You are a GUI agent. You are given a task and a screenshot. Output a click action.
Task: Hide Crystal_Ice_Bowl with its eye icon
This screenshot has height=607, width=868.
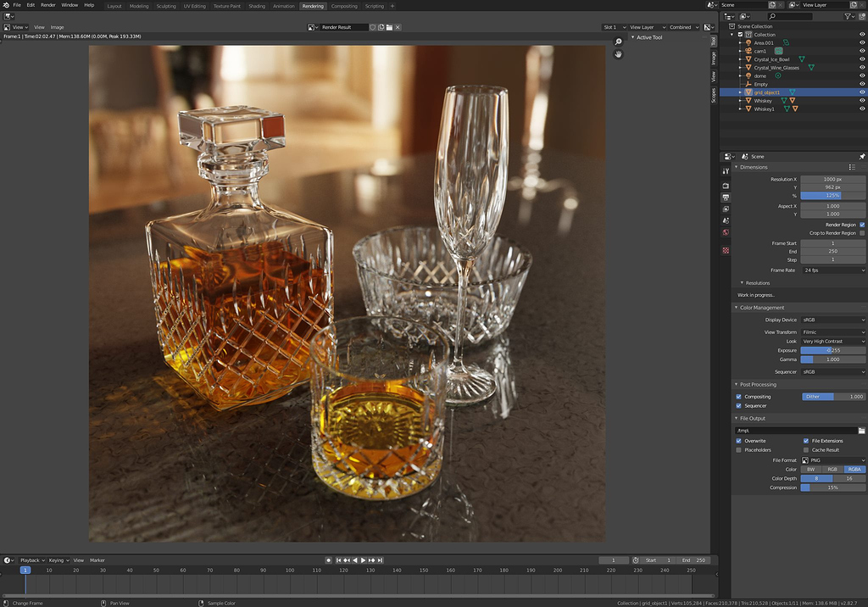coord(862,59)
